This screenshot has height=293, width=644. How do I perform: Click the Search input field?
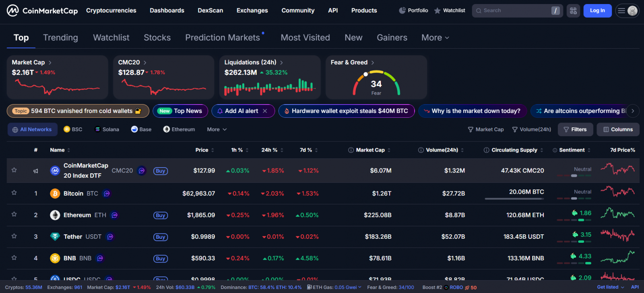pyautogui.click(x=517, y=11)
